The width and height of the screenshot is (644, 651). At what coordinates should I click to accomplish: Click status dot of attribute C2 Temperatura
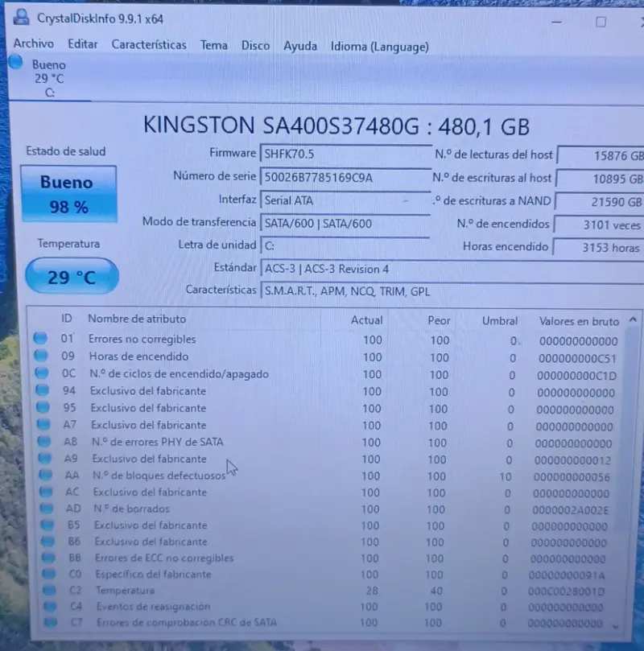tap(49, 590)
